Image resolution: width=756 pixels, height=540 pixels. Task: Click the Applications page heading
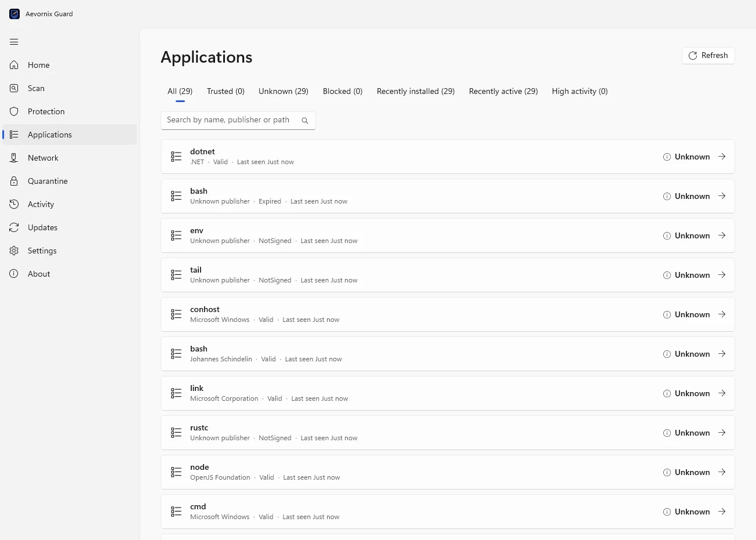click(206, 57)
